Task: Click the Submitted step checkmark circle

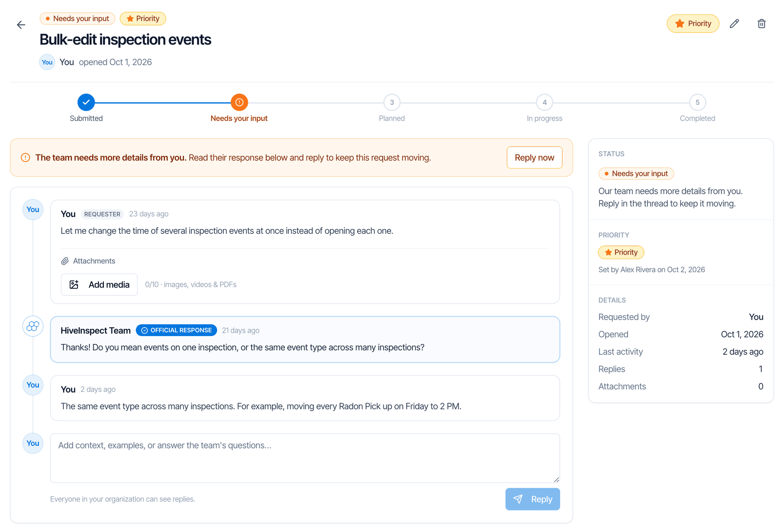Action: [x=86, y=102]
